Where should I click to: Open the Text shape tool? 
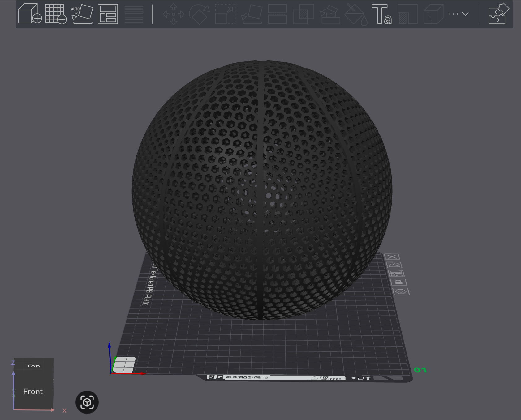point(381,14)
